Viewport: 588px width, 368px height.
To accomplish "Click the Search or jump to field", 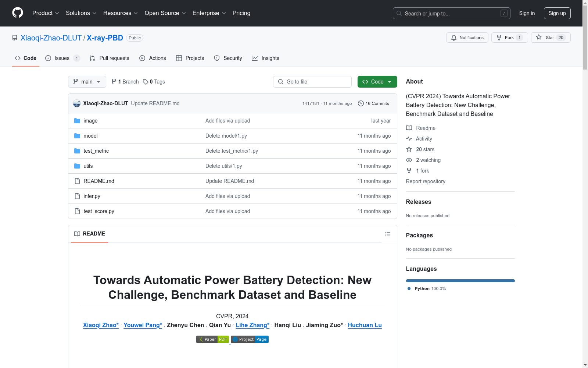I will (x=452, y=13).
